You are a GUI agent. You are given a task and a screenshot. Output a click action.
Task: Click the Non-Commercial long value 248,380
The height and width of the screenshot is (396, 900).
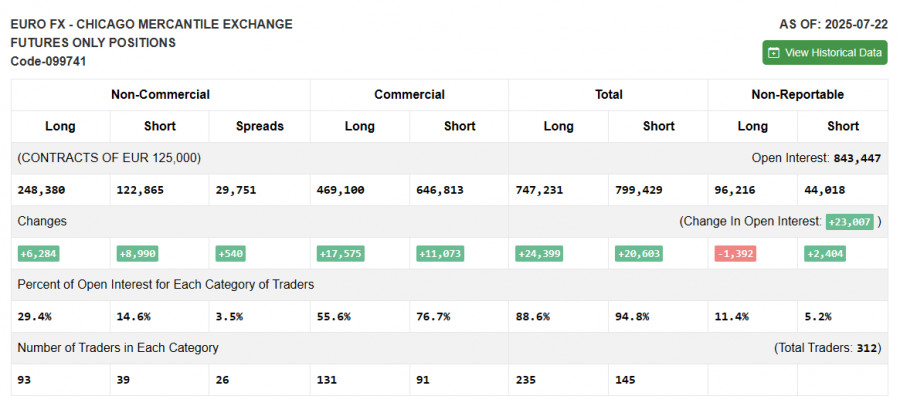click(x=41, y=190)
